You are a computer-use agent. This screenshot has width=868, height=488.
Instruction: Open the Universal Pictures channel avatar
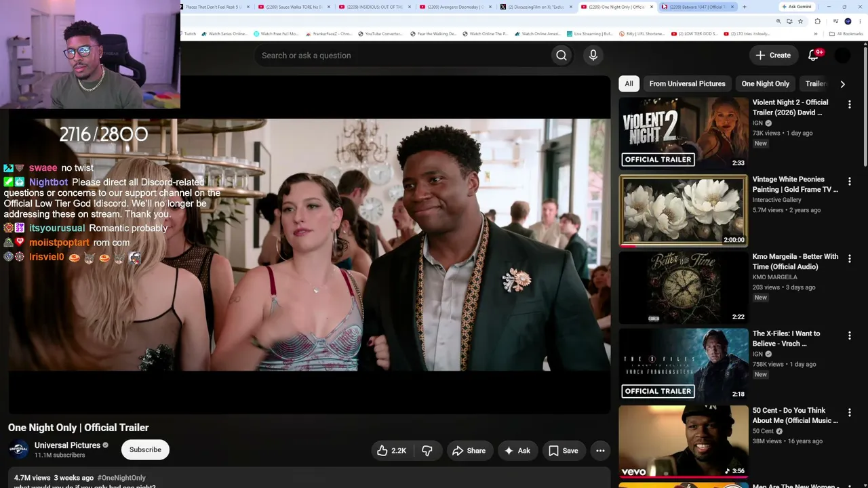[x=18, y=449]
